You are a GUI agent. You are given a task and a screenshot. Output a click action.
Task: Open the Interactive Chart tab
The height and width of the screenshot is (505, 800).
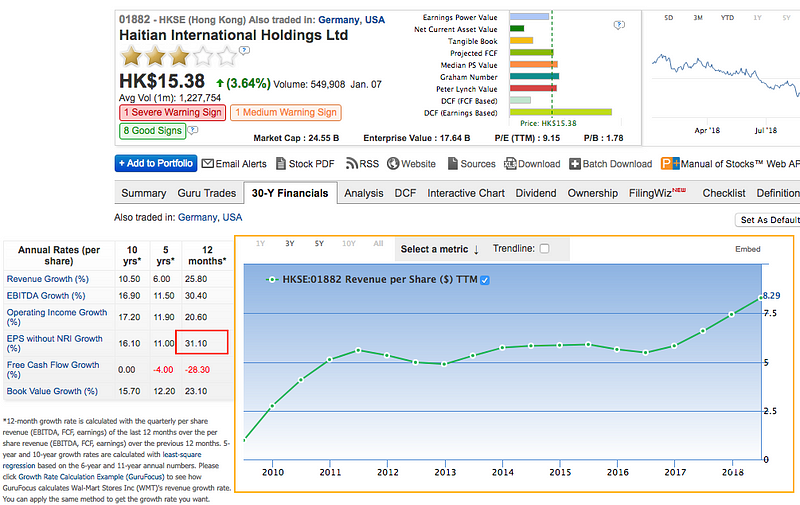[466, 193]
